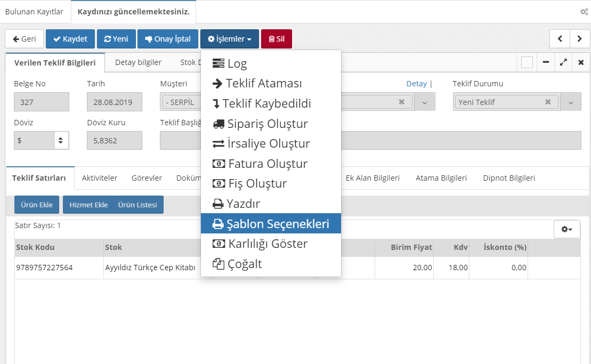This screenshot has height=364, width=591.
Task: Select Şablon Seçenekleri from the menu
Action: tap(271, 224)
